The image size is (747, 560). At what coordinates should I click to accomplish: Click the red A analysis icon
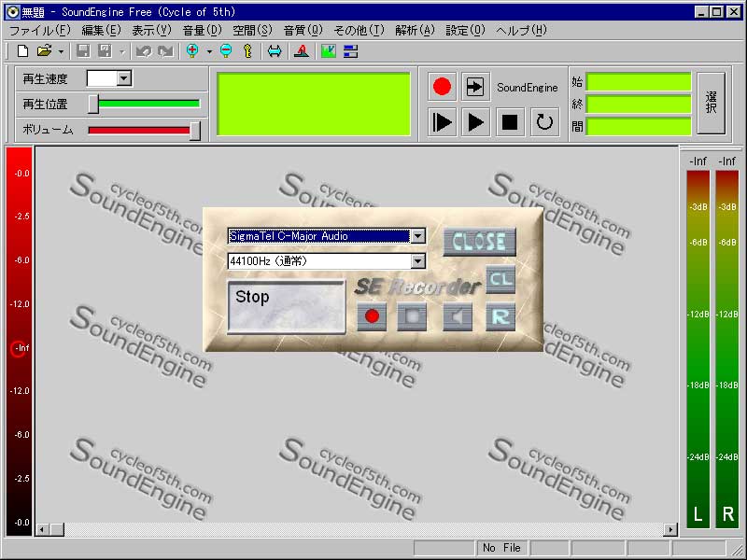[301, 51]
